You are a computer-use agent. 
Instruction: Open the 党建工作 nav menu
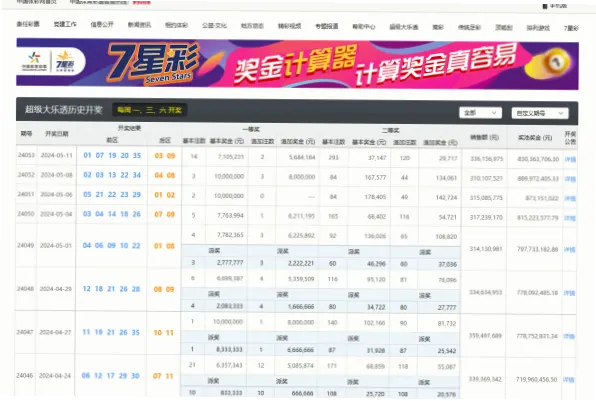(65, 24)
